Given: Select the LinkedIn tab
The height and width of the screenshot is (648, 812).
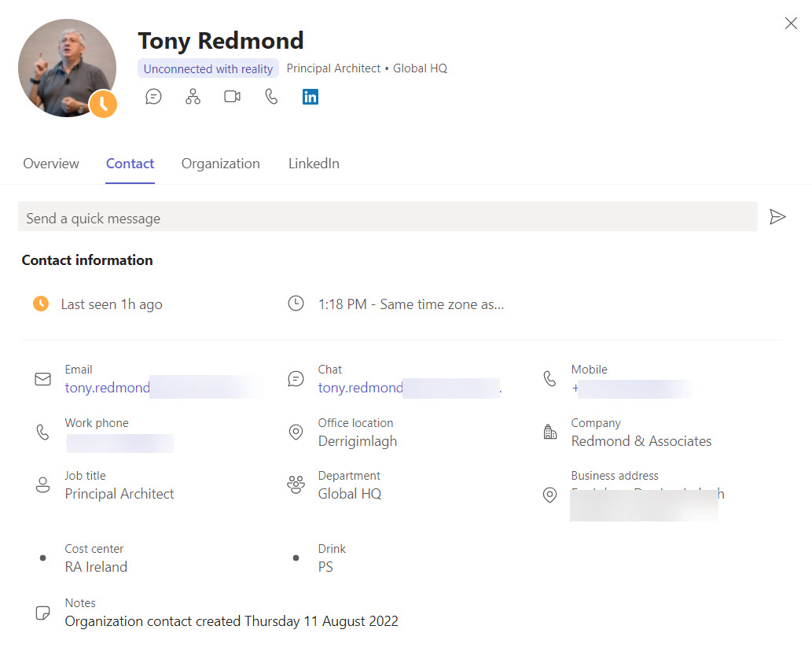Looking at the screenshot, I should (x=314, y=164).
